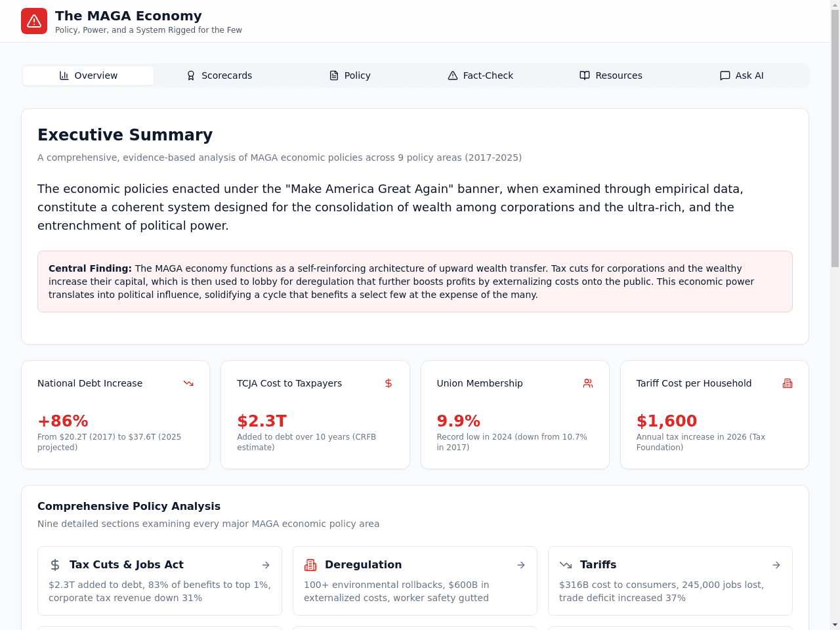840x630 pixels.
Task: Click the open book icon beside Resources
Action: [x=585, y=75]
